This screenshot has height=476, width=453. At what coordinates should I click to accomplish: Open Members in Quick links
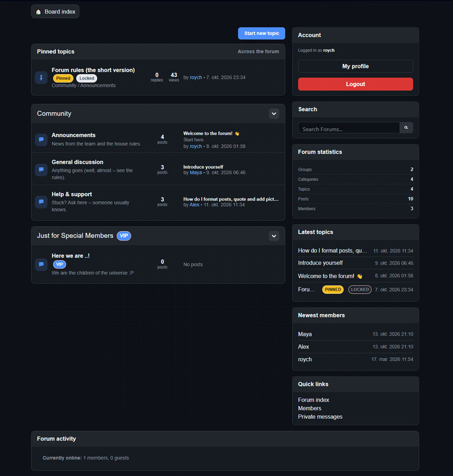(310, 408)
